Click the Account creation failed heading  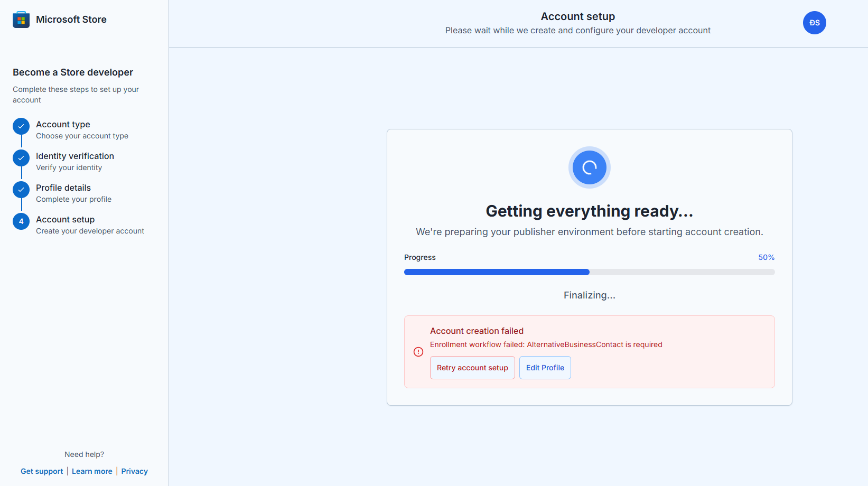click(x=477, y=331)
